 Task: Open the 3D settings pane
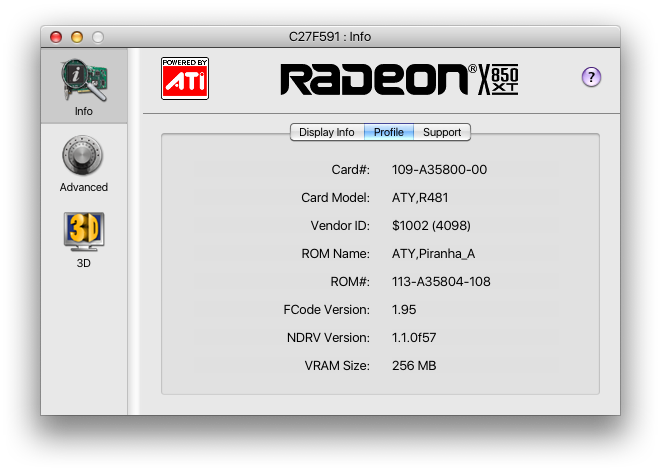tap(84, 236)
